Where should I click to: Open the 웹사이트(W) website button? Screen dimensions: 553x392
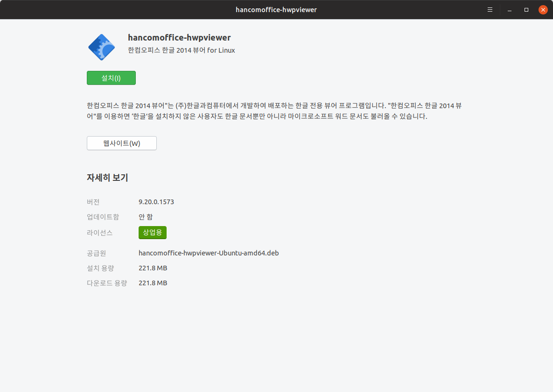tap(122, 143)
